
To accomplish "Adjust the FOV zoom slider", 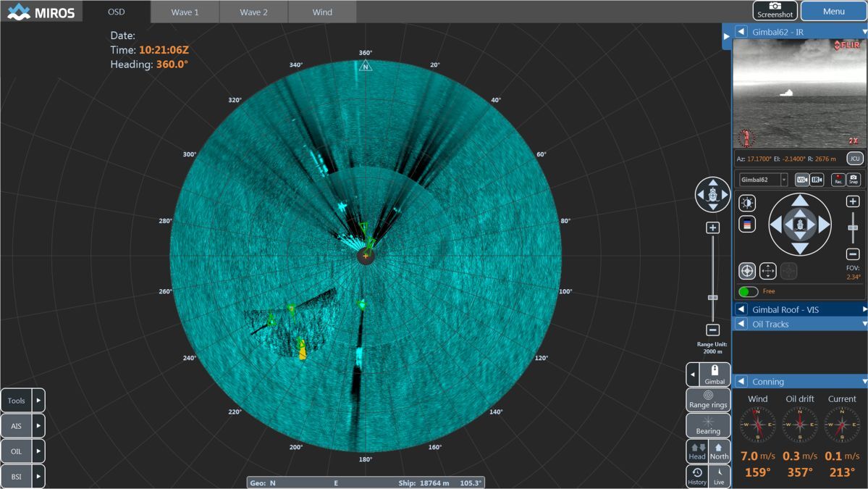I will pyautogui.click(x=854, y=229).
